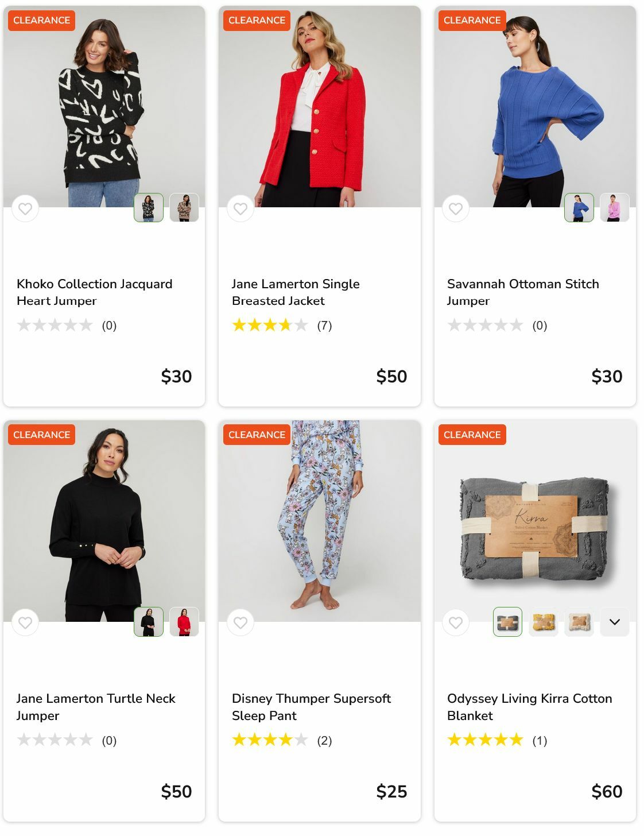Open Disney Thumper Supersoft Sleep Pant link
This screenshot has width=644, height=836.
(311, 707)
